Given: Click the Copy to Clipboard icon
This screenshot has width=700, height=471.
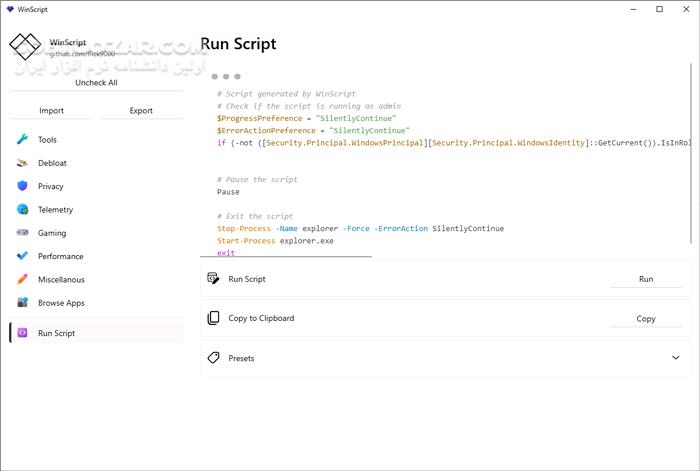Looking at the screenshot, I should (213, 318).
